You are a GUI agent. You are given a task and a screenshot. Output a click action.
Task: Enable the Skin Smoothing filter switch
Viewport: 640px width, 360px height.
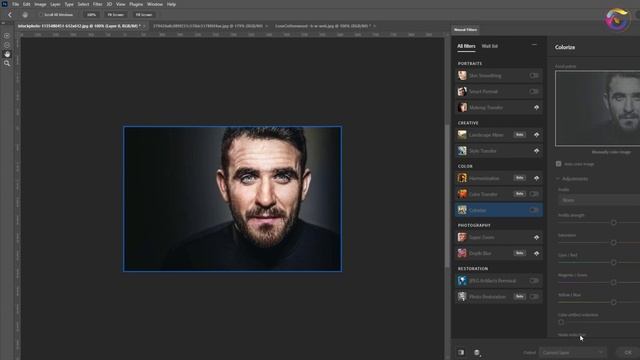click(x=534, y=76)
